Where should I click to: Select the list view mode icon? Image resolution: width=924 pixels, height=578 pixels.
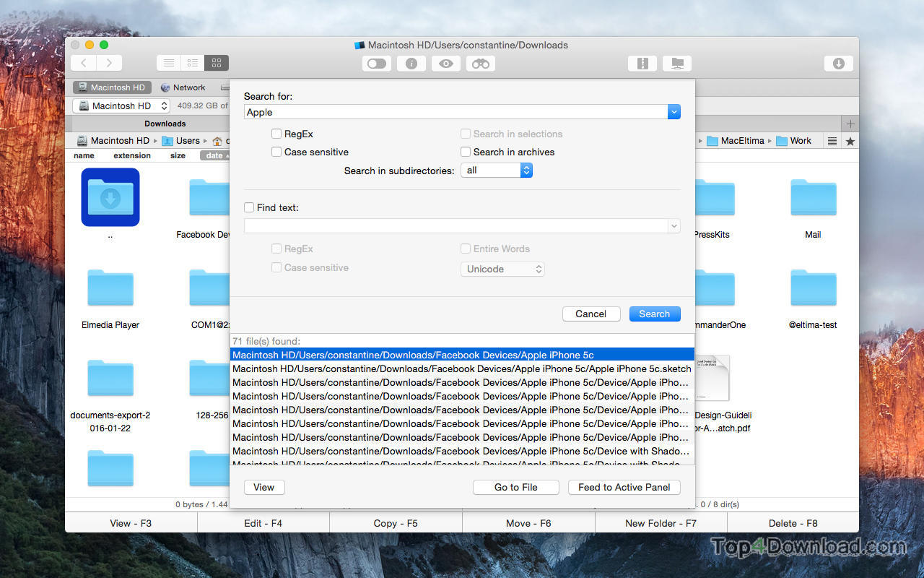pyautogui.click(x=168, y=63)
